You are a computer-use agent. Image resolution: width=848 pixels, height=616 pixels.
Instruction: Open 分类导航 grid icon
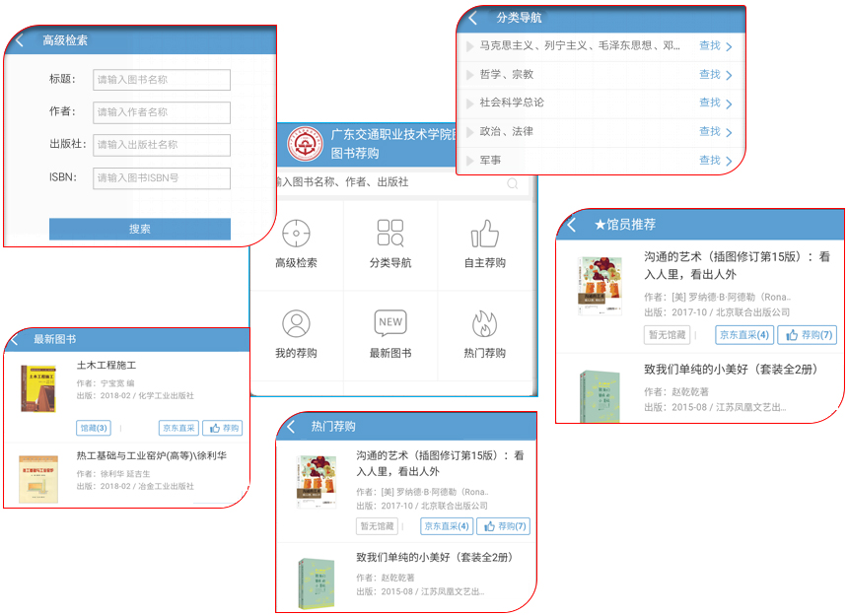point(389,234)
